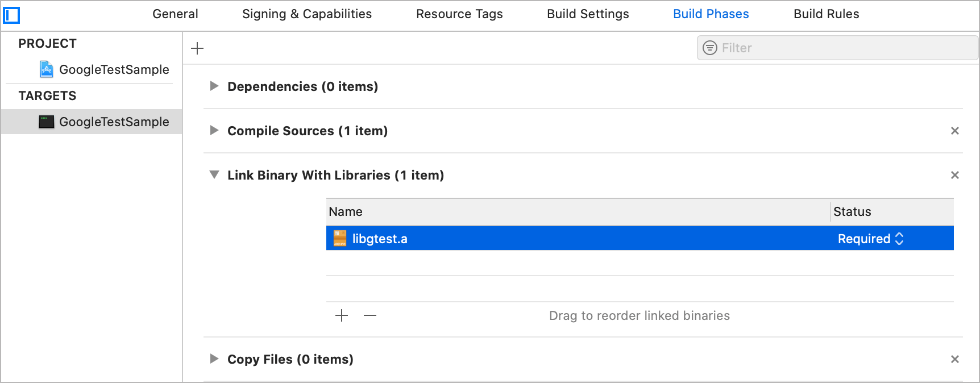Add a library with the plus icon
The height and width of the screenshot is (383, 980).
point(342,315)
